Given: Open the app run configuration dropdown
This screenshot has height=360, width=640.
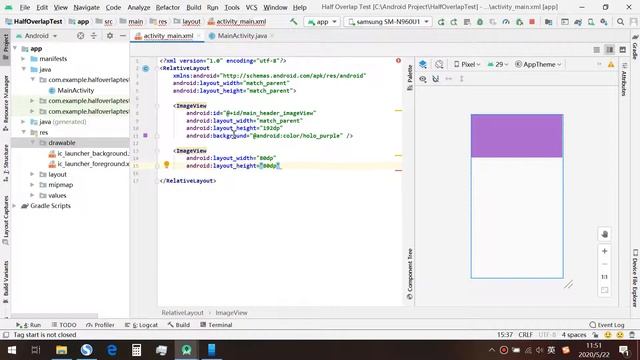Looking at the screenshot, I should (x=322, y=22).
